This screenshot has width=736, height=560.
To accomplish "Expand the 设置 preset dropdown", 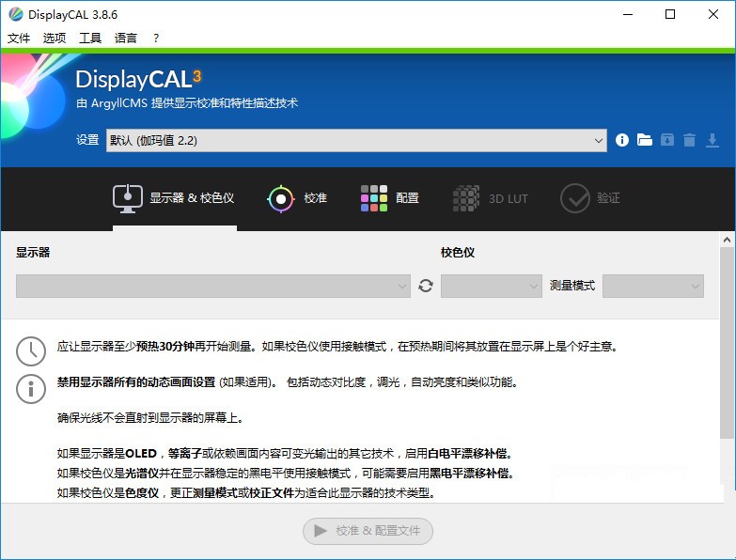I will point(356,140).
